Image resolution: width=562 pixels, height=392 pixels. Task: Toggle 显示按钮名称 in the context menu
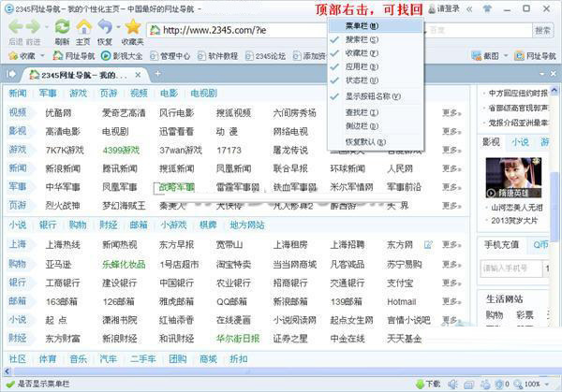coord(376,96)
